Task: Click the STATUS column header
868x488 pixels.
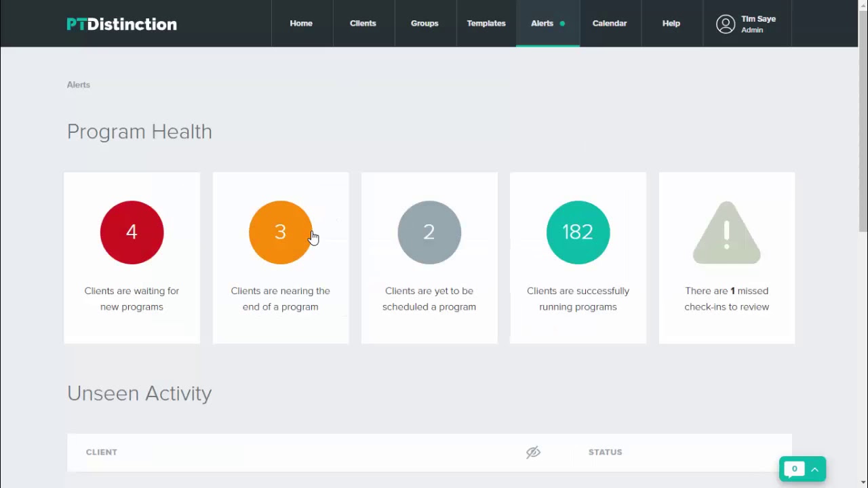Action: click(x=606, y=452)
